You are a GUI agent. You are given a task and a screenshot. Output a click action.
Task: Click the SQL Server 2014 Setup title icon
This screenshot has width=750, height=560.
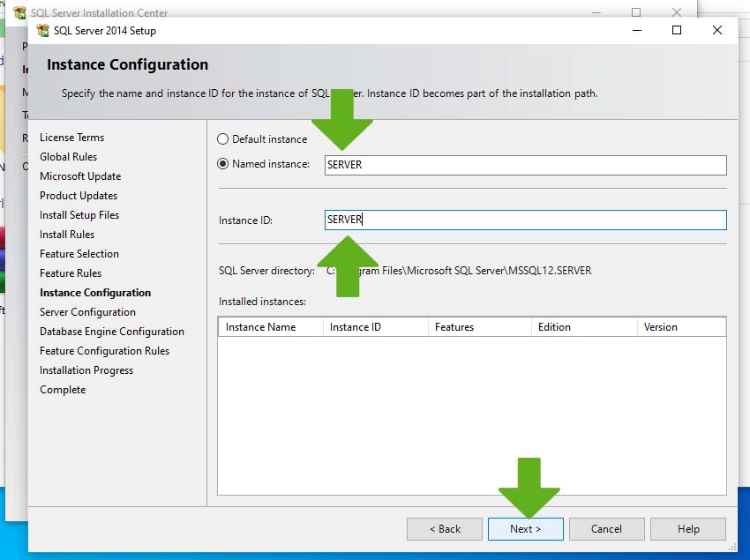(x=42, y=31)
